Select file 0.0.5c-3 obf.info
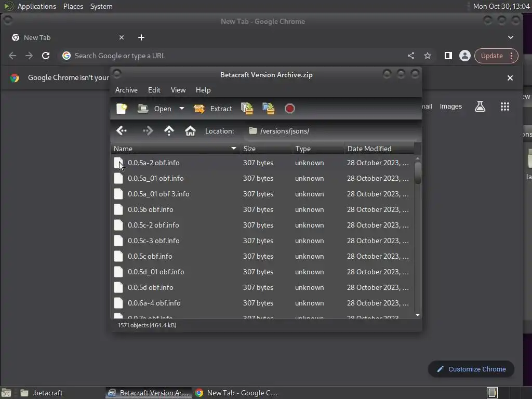The height and width of the screenshot is (399, 532). [x=262, y=241]
